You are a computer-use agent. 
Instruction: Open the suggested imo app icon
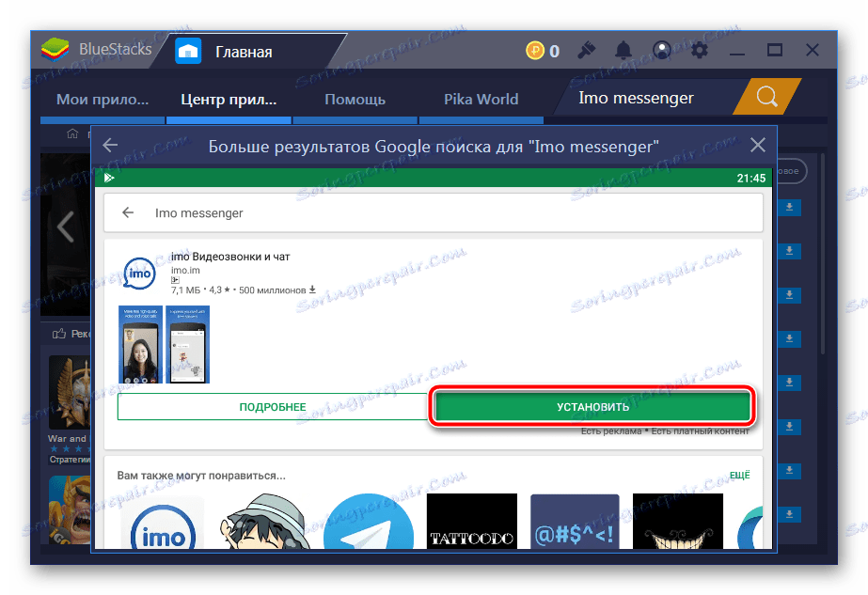(x=163, y=522)
